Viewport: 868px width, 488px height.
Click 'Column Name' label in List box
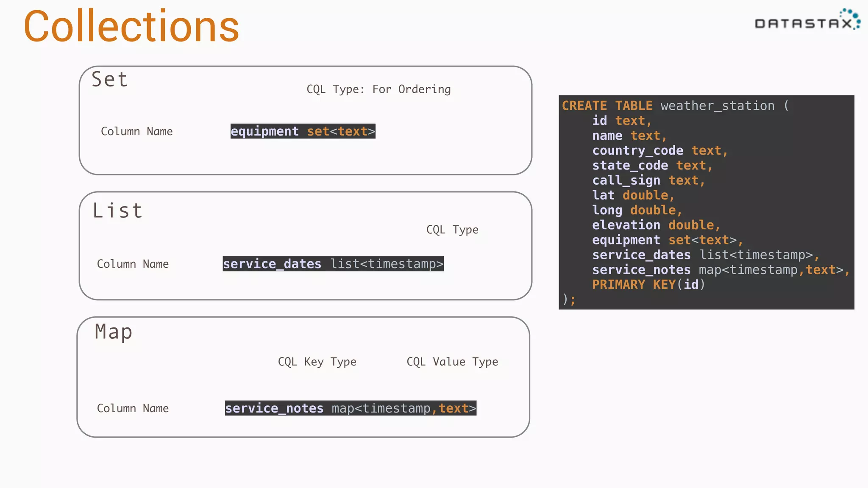[133, 264]
